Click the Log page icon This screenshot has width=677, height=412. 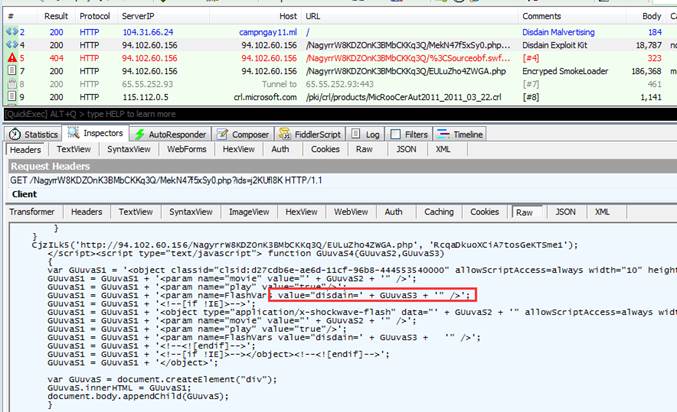point(355,134)
